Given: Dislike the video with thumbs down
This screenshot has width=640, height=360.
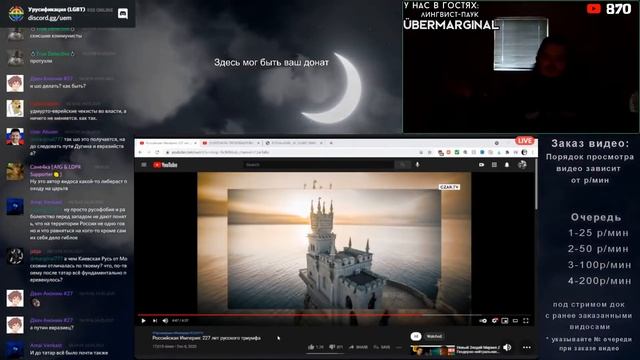Looking at the screenshot, I should 337,347.
